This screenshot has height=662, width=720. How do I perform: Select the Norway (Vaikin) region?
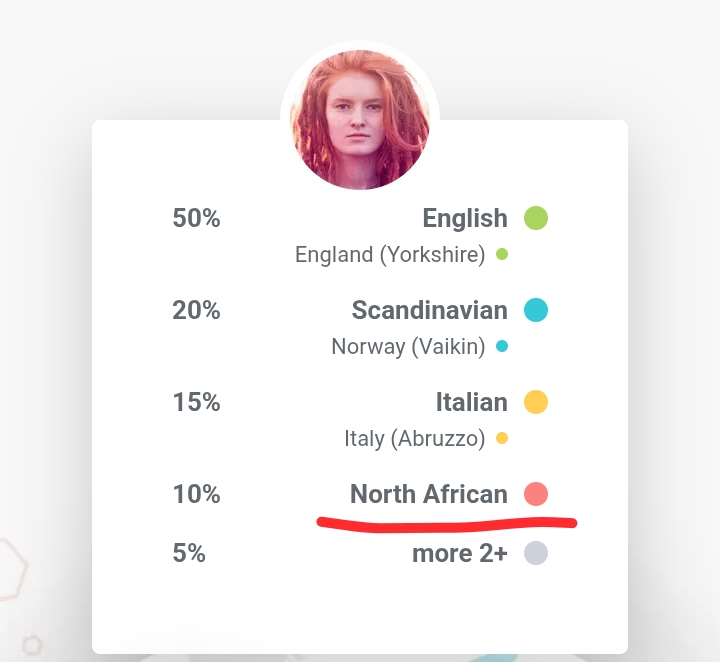coord(408,347)
